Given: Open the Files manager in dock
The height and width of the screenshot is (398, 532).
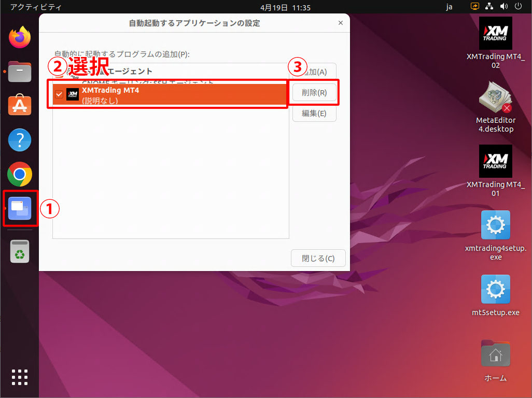Looking at the screenshot, I should pyautogui.click(x=20, y=72).
